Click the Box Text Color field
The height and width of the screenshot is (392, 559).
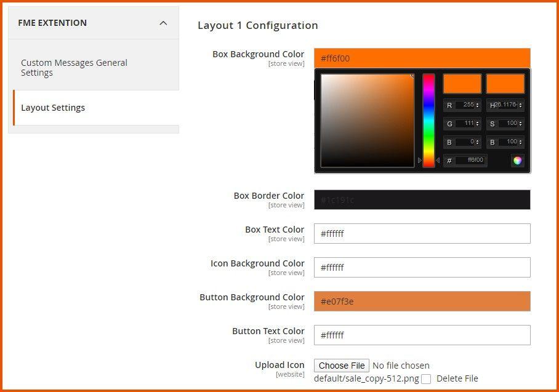pos(422,234)
